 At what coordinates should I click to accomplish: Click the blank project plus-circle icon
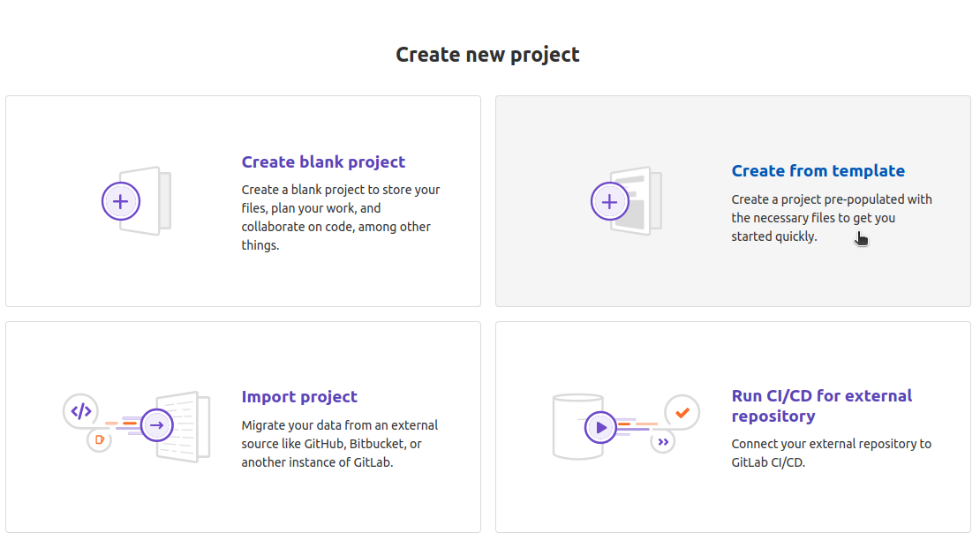pos(121,201)
